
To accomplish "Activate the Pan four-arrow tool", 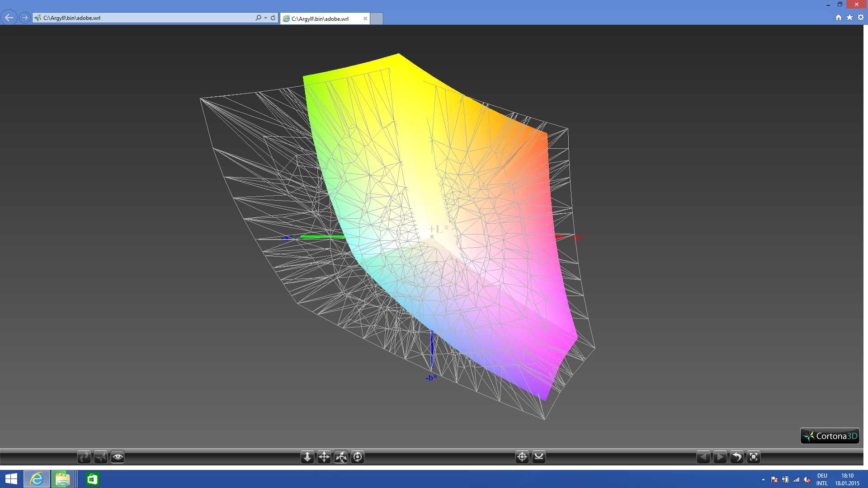I will tap(324, 457).
